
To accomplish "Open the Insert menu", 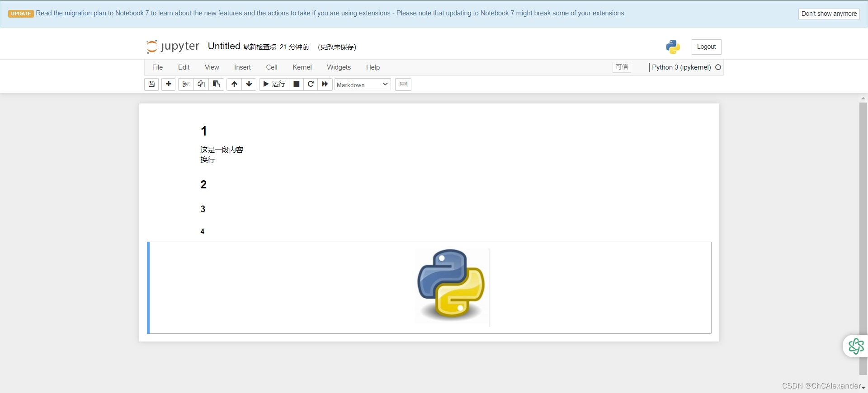I will click(242, 67).
